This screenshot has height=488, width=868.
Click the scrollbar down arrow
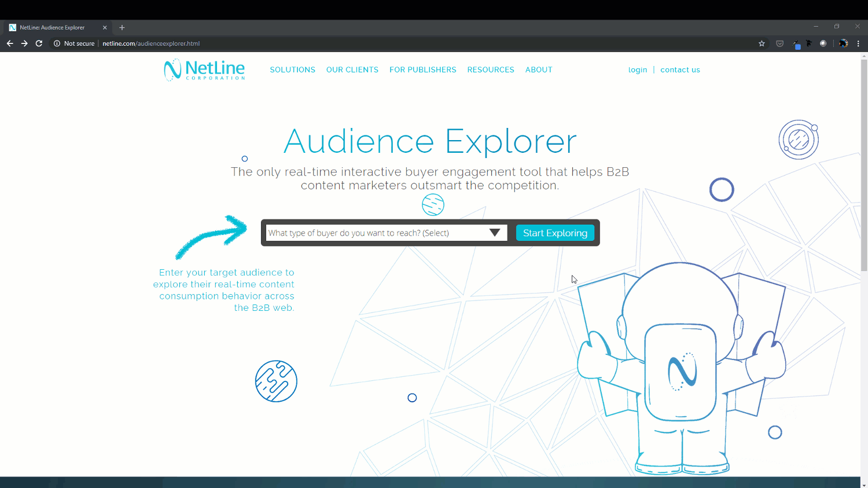(x=864, y=485)
